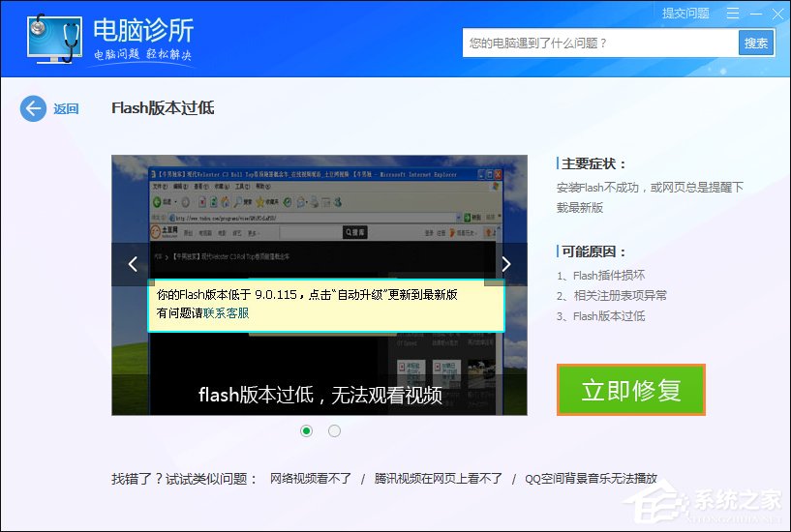Click the 电脑诊所 title text

(x=143, y=30)
